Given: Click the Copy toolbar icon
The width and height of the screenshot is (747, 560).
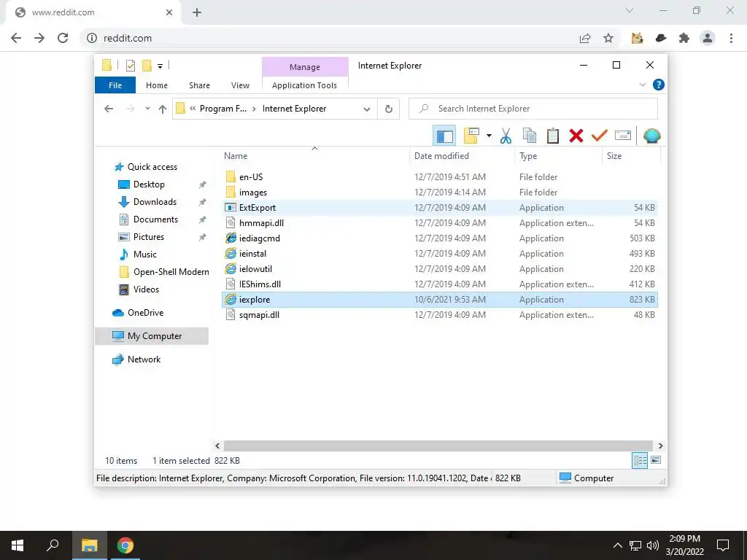Looking at the screenshot, I should [x=530, y=136].
